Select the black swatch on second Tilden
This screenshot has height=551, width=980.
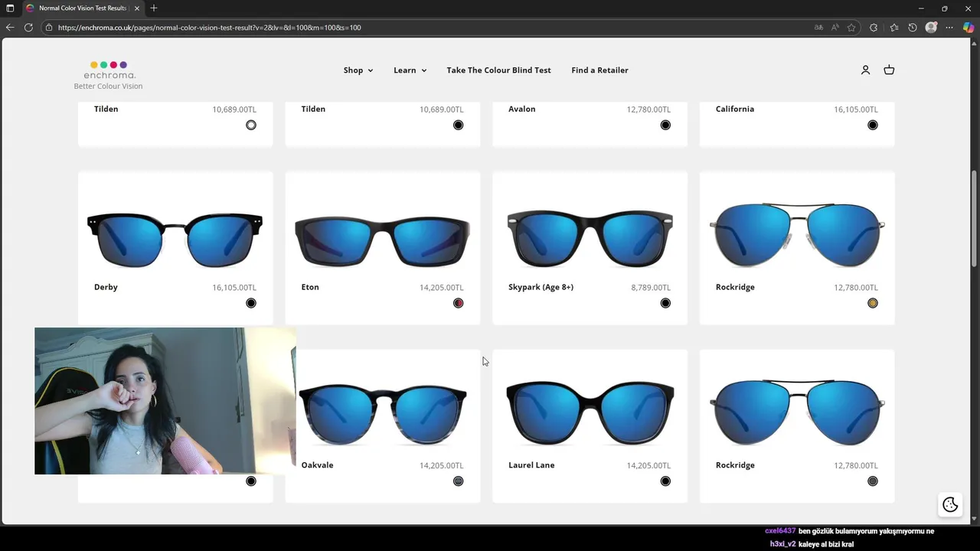[458, 125]
